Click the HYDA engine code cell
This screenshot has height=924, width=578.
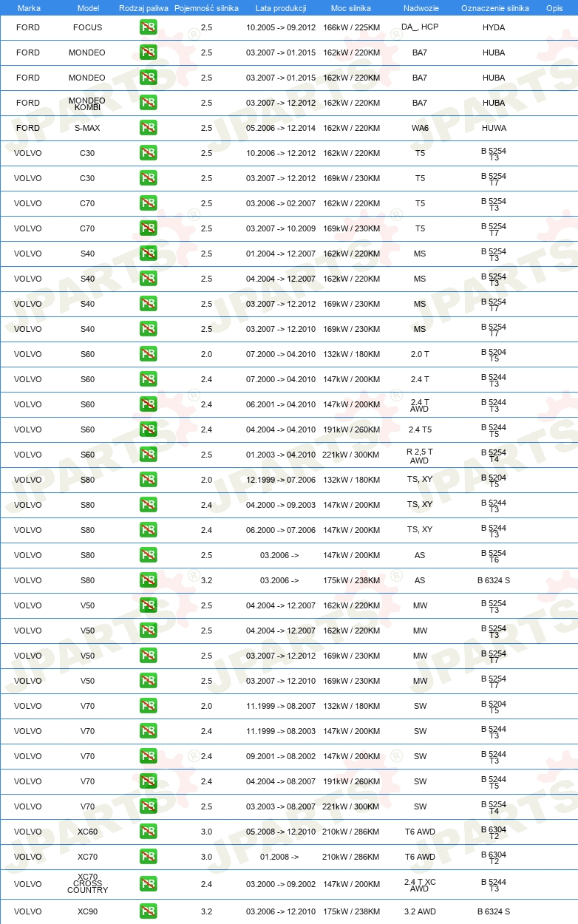coord(494,27)
